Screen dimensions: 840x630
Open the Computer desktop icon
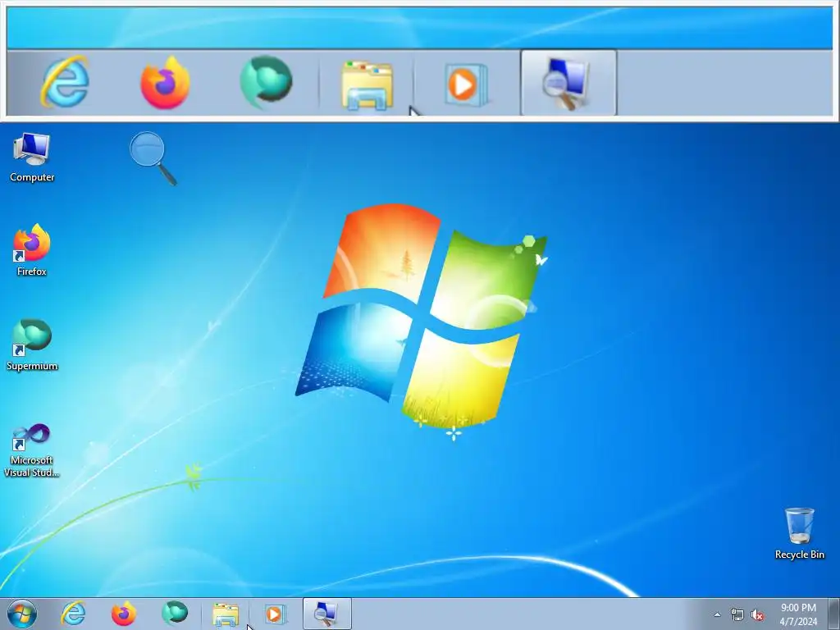(x=32, y=158)
